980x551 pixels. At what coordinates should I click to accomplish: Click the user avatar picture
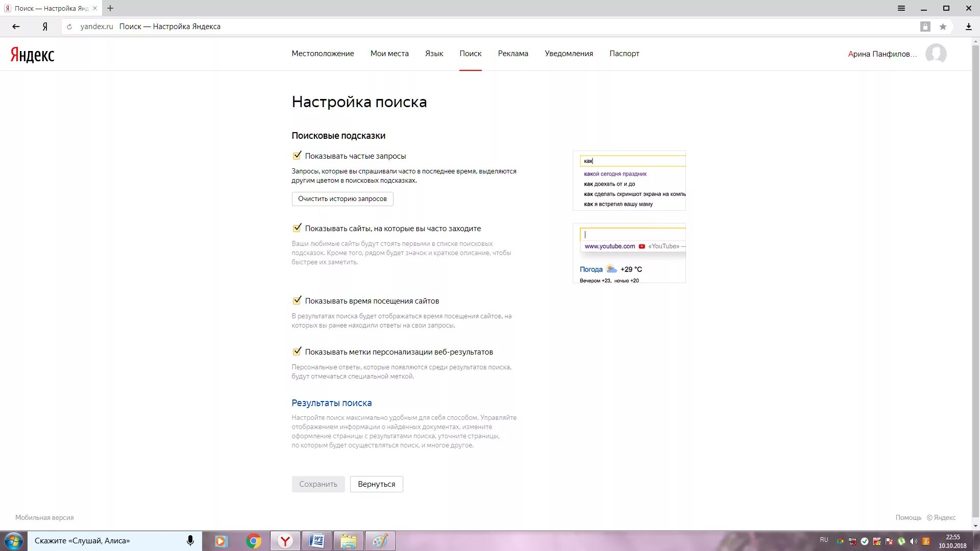pyautogui.click(x=936, y=54)
